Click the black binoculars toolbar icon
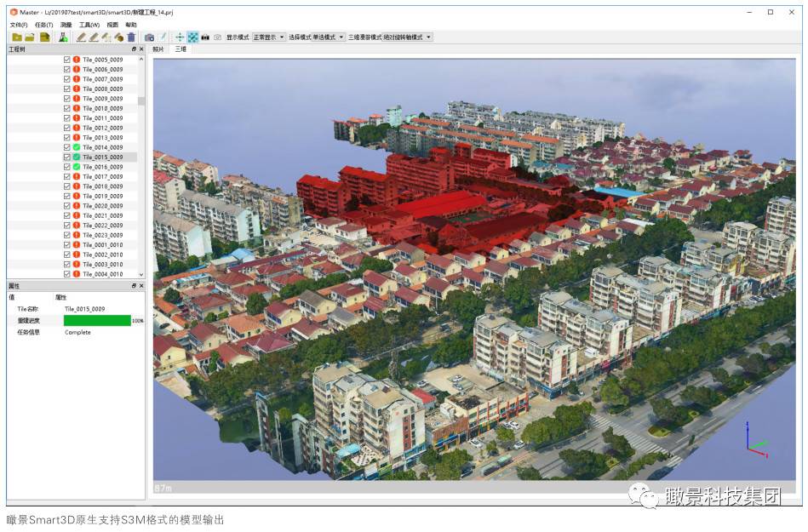This screenshot has height=532, width=808. point(205,37)
